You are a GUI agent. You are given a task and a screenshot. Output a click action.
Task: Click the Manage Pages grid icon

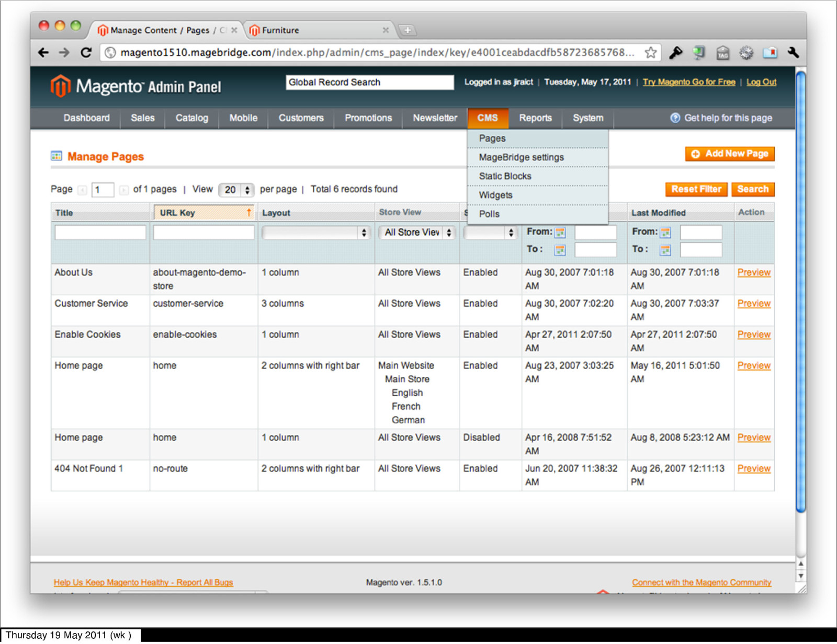coord(56,156)
